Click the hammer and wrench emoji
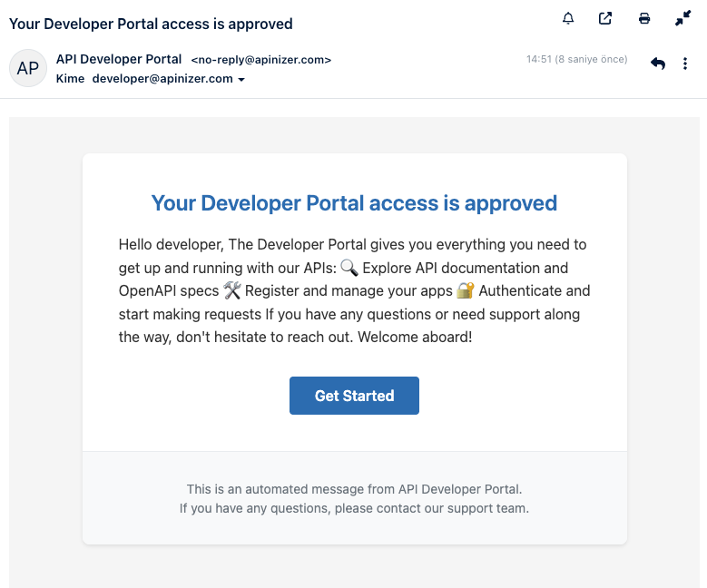 (232, 291)
